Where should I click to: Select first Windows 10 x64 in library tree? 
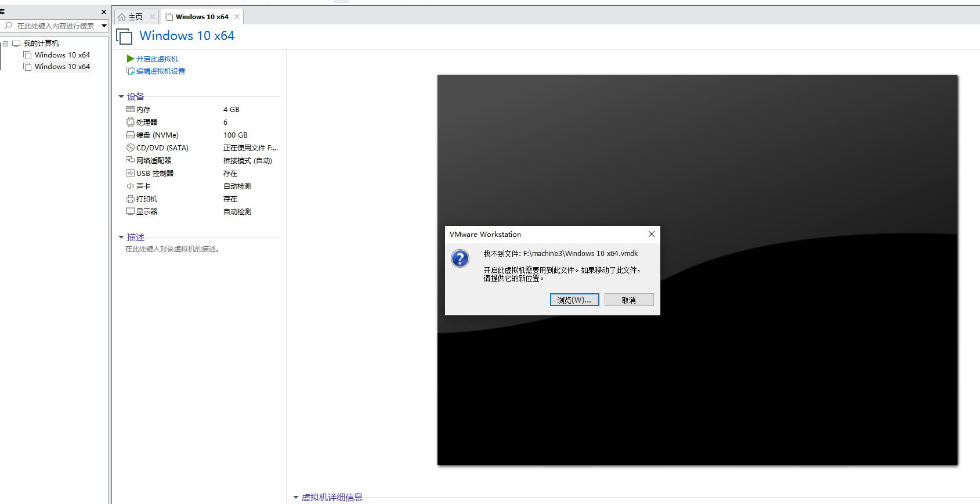click(x=62, y=55)
